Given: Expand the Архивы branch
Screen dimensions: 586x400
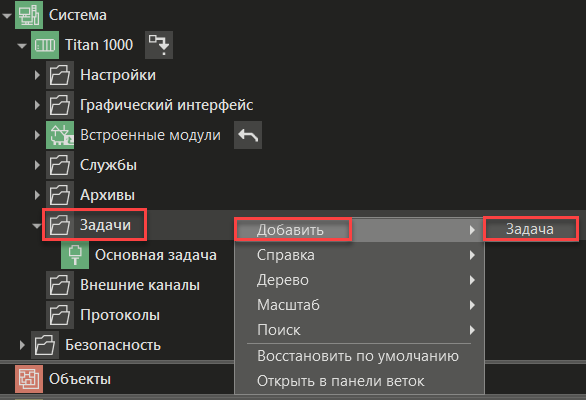Looking at the screenshot, I should pos(37,195).
